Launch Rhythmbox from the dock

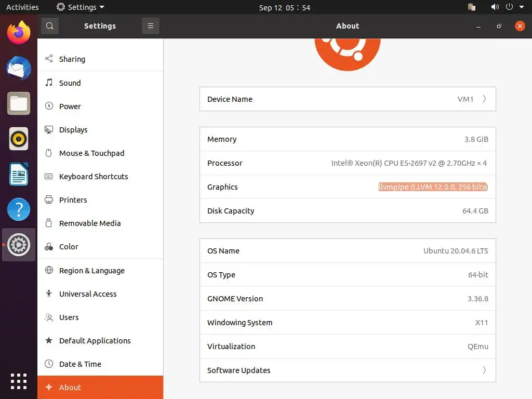[19, 139]
